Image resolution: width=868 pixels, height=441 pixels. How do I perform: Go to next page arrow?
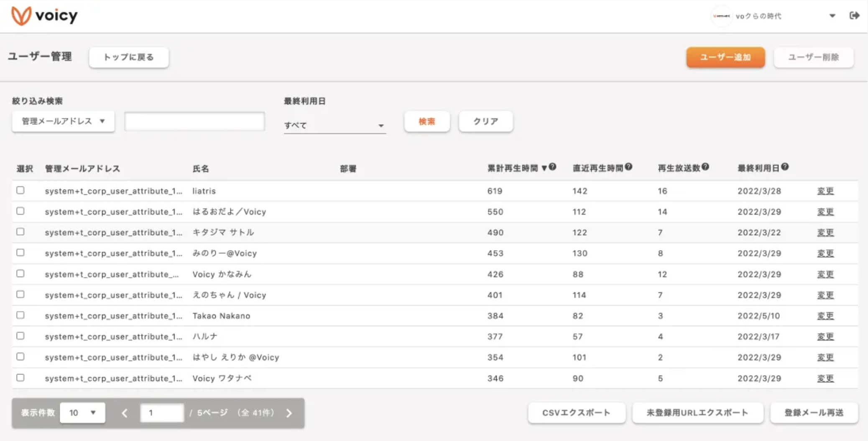289,413
